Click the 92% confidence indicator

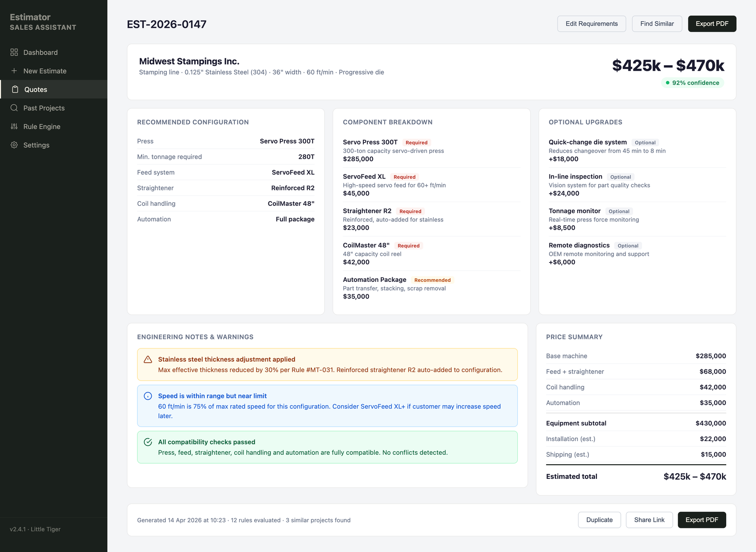pos(692,83)
